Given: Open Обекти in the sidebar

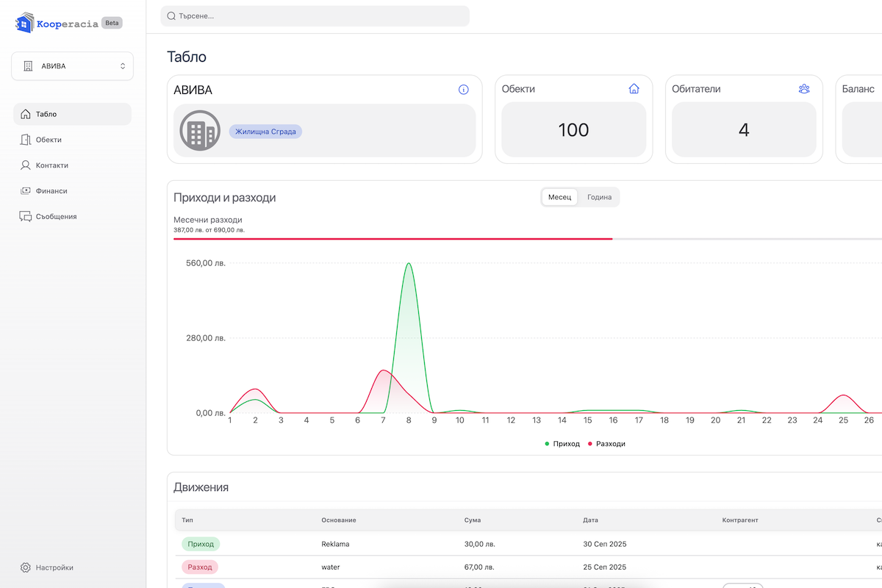Looking at the screenshot, I should click(x=49, y=140).
